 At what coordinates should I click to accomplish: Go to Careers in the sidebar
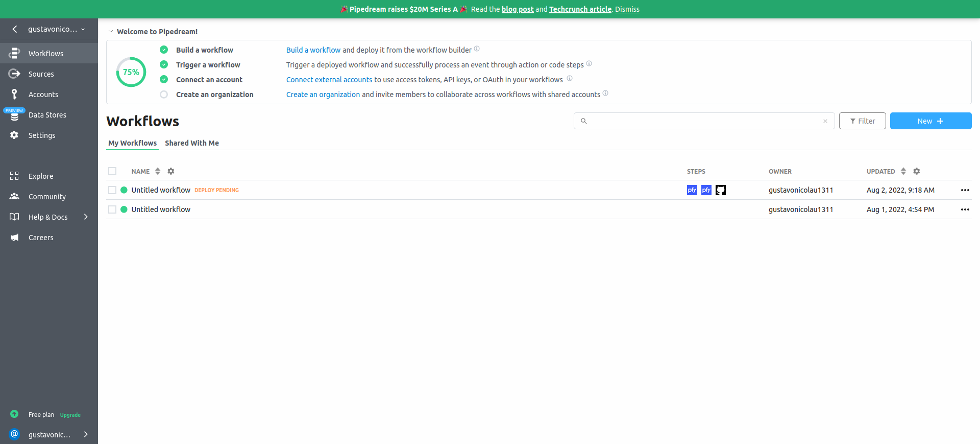pyautogui.click(x=41, y=238)
